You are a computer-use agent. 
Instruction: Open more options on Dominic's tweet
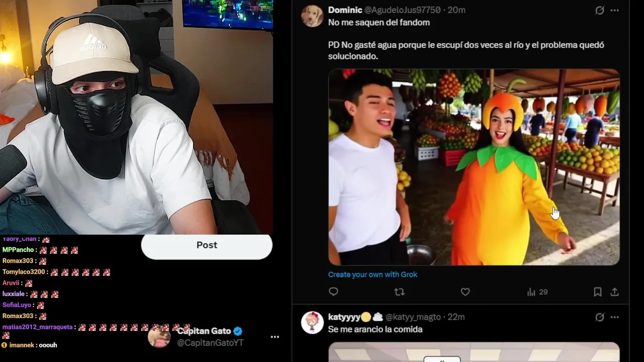tap(615, 10)
